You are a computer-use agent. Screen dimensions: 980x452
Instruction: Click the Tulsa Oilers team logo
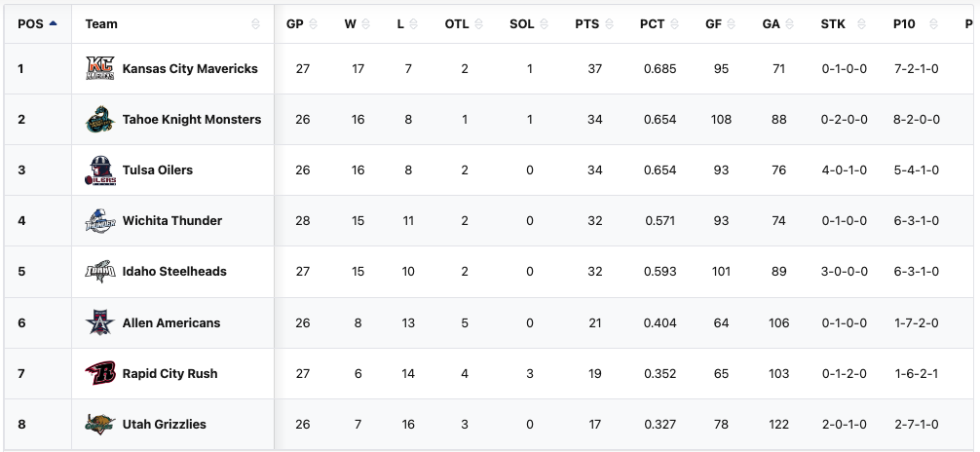99,170
